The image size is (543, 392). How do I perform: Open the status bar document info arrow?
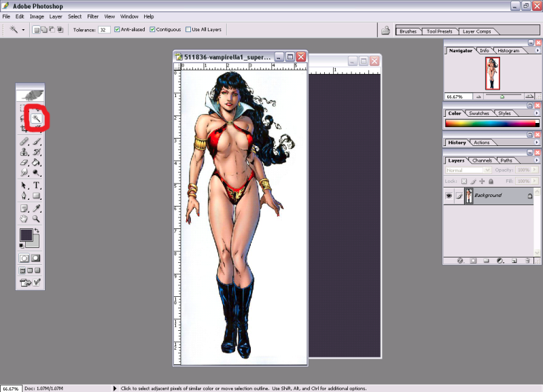click(115, 389)
